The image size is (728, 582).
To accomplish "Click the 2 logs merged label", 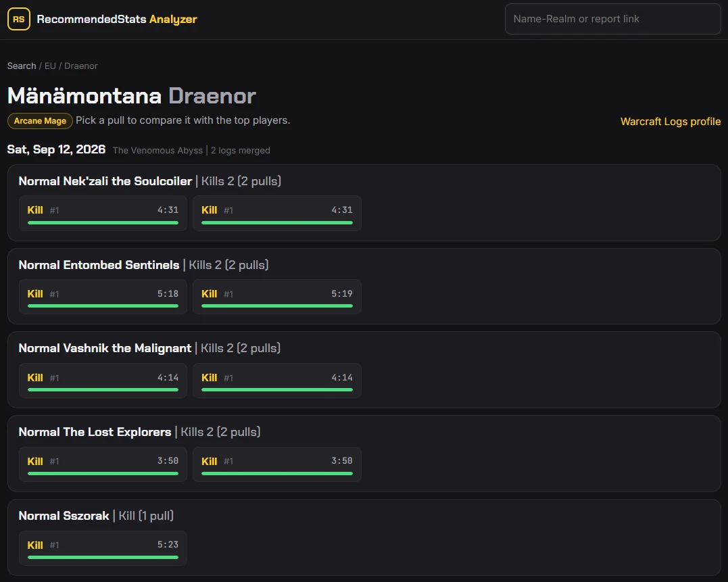I will [x=241, y=150].
